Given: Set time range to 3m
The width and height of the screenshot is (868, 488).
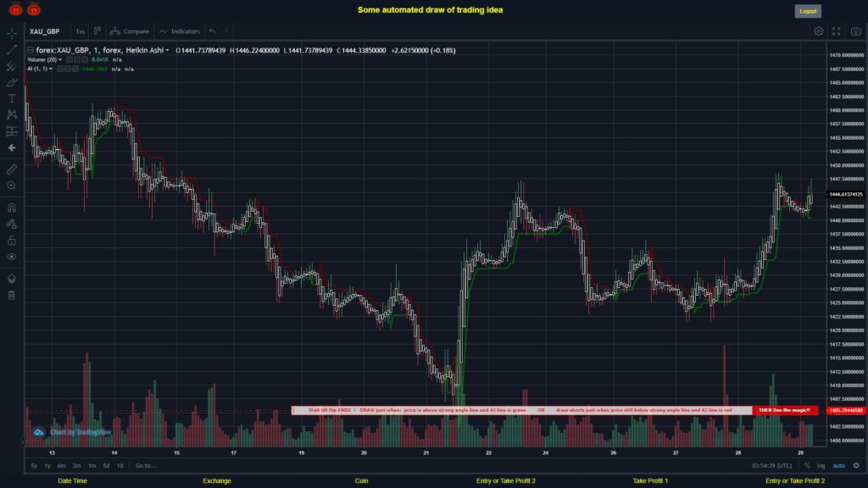Looking at the screenshot, I should pyautogui.click(x=76, y=466).
